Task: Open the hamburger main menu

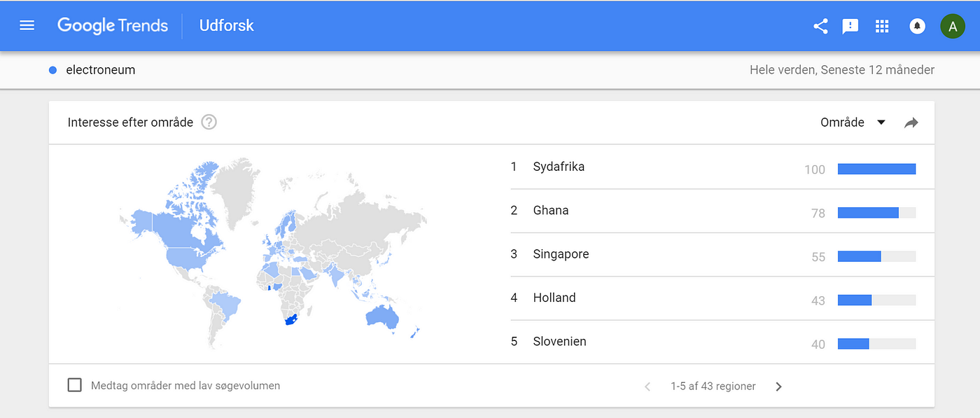Action: point(27,26)
